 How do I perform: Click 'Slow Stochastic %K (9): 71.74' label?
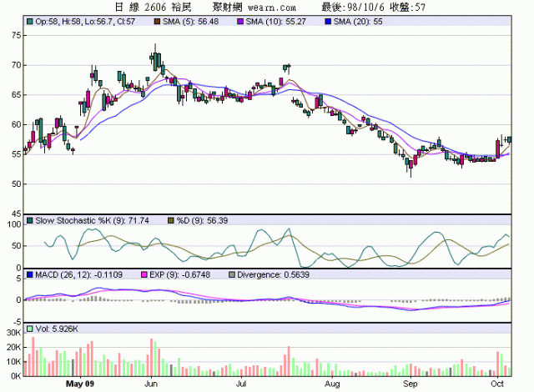point(92,220)
